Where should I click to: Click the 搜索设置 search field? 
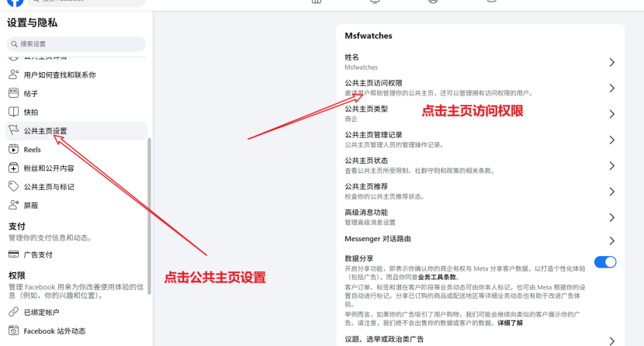tap(76, 44)
